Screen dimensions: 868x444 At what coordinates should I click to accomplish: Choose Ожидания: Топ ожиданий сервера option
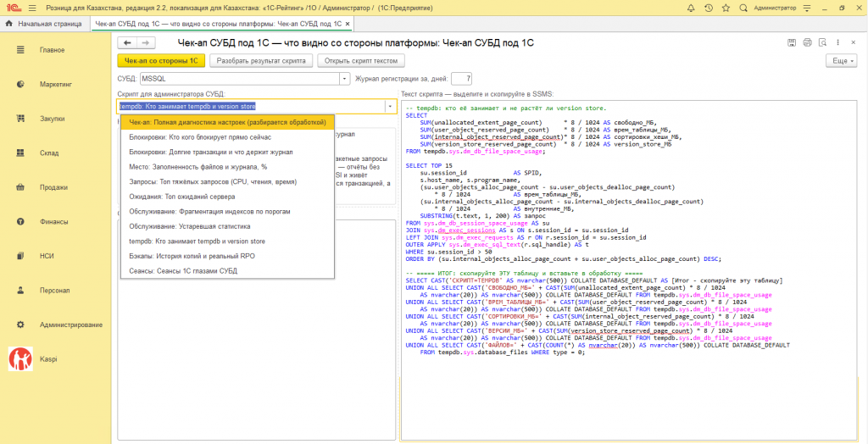pyautogui.click(x=227, y=197)
